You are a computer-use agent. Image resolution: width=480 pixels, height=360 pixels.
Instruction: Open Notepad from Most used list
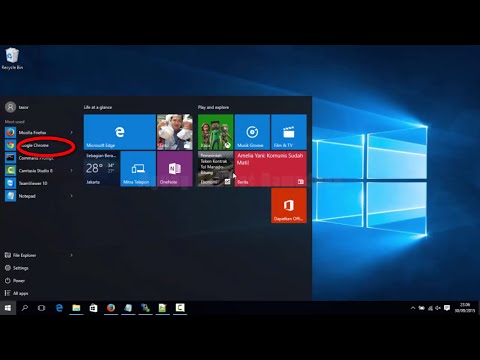38,196
